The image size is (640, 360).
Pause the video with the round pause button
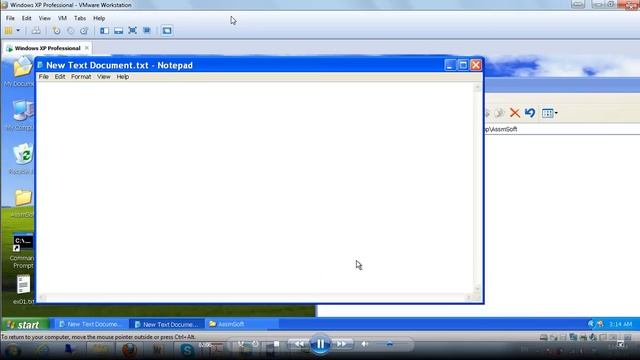pyautogui.click(x=320, y=344)
